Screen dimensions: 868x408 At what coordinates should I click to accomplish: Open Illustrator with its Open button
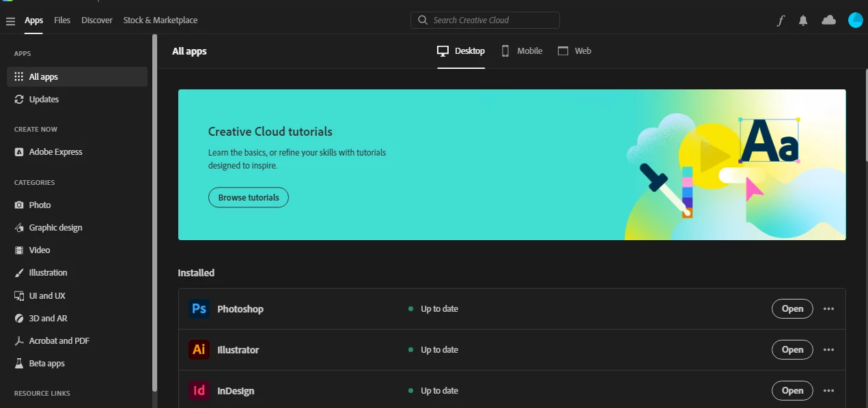tap(792, 350)
